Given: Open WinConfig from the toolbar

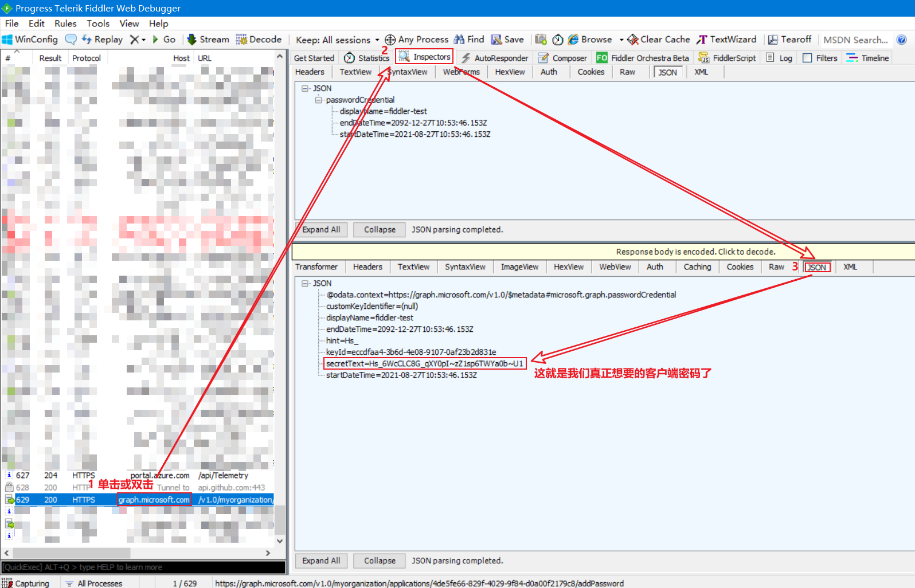Looking at the screenshot, I should point(30,40).
